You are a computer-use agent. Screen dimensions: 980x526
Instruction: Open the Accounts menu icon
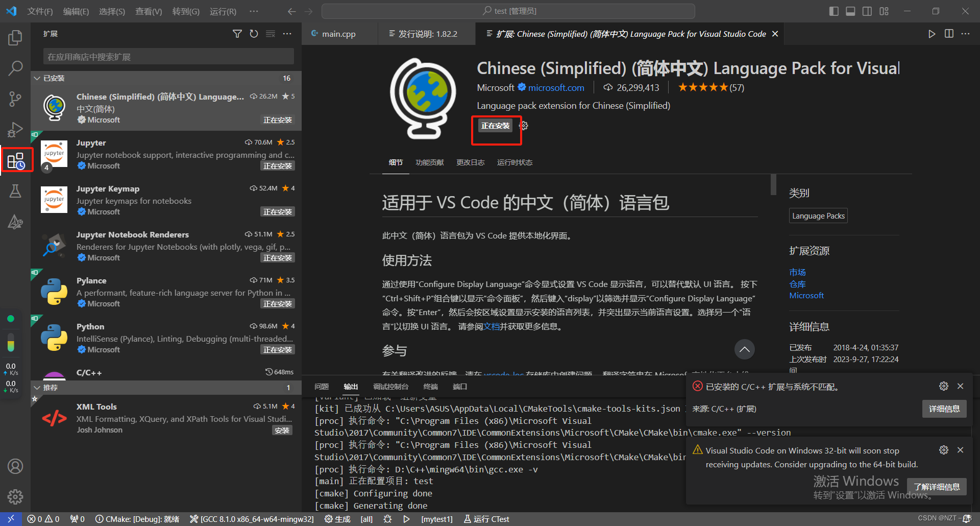pos(15,466)
